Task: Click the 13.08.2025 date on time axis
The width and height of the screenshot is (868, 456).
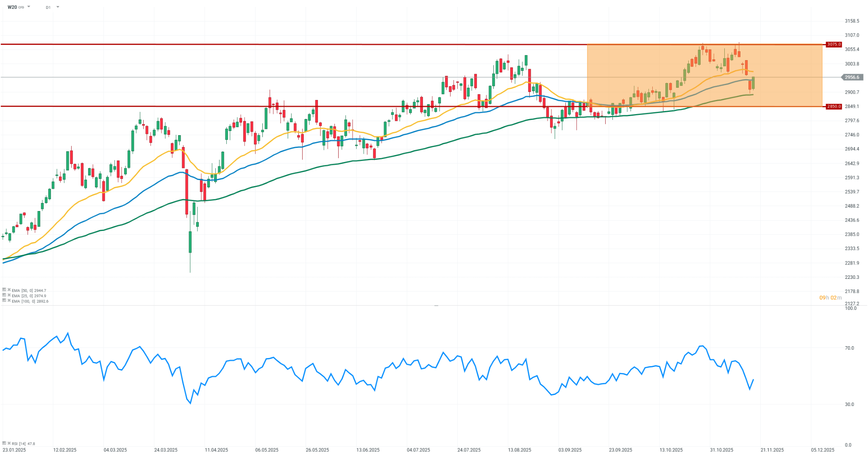Action: [x=520, y=450]
